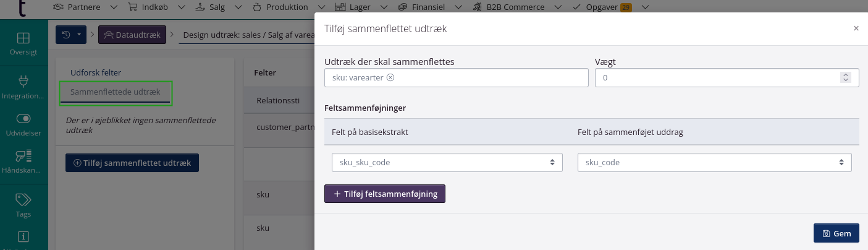Click Tilføj feltsammenføjning button
Image resolution: width=868 pixels, height=250 pixels.
(x=384, y=194)
